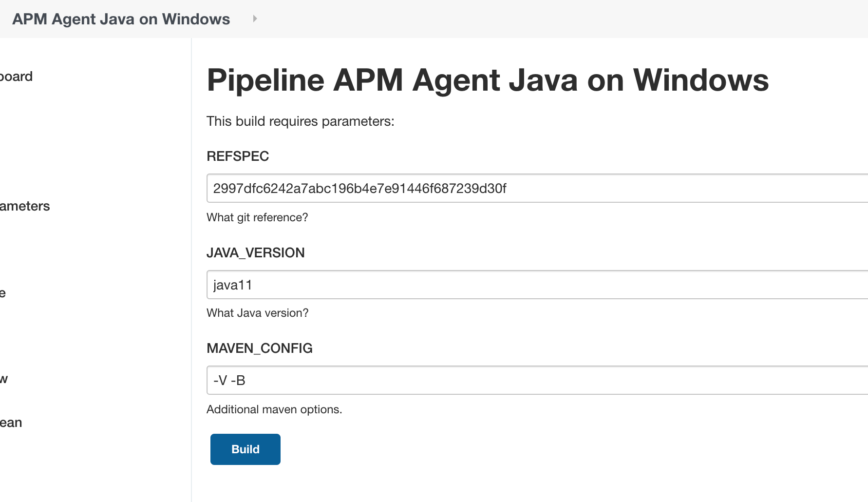Click the MAVEN_CONFIG parameter label
868x502 pixels.
[259, 348]
